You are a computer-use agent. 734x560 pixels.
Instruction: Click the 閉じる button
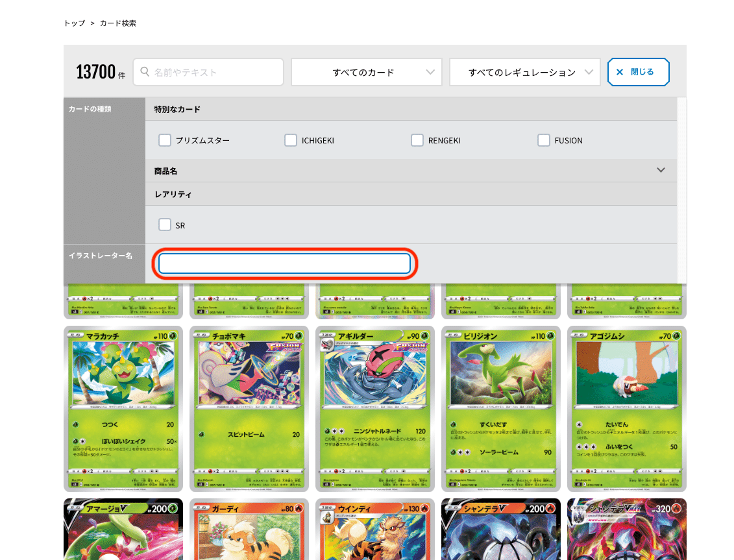[639, 72]
